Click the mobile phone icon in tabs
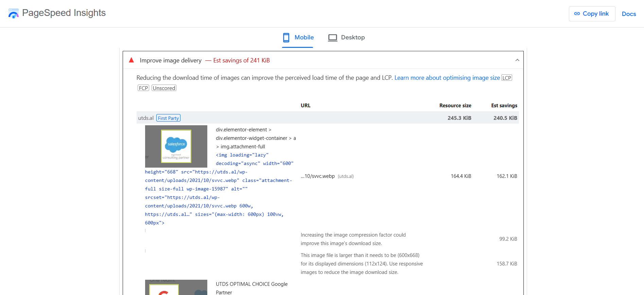This screenshot has height=295, width=644. [x=286, y=38]
